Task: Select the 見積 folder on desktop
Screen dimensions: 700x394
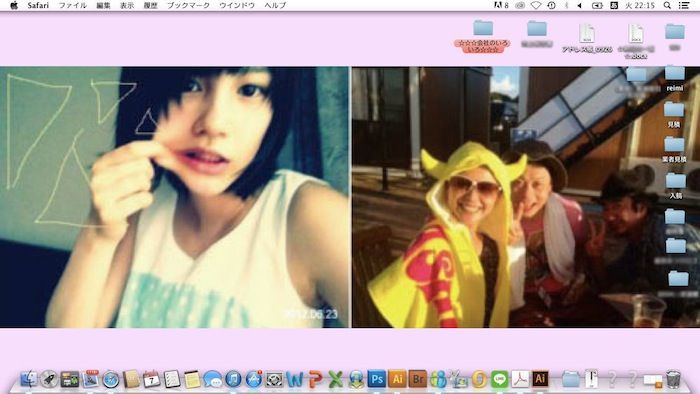Action: pos(674,114)
